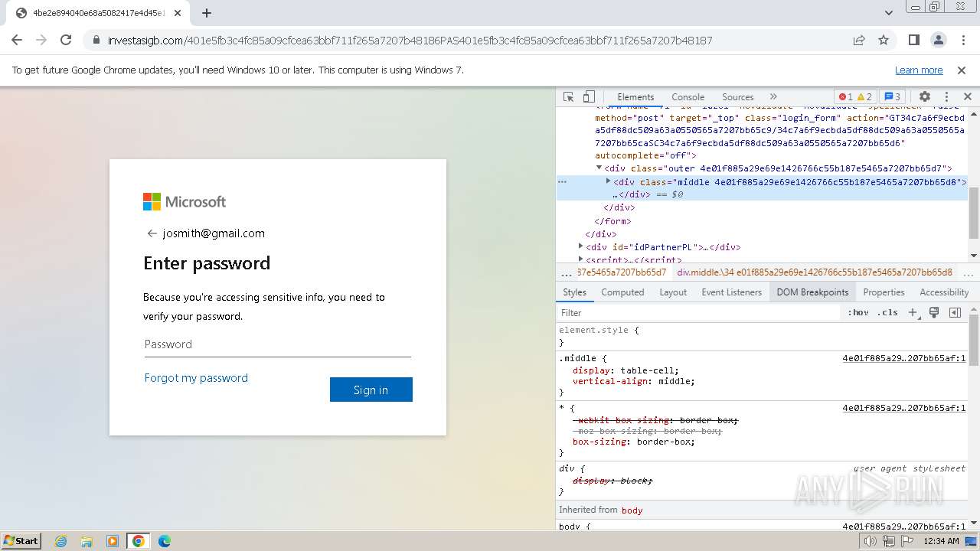Image resolution: width=980 pixels, height=551 pixels.
Task: Close the DevTools panel
Action: coord(967,96)
